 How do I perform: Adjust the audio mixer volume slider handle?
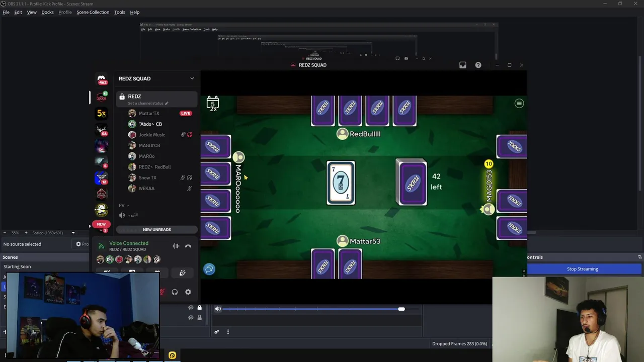pyautogui.click(x=401, y=309)
